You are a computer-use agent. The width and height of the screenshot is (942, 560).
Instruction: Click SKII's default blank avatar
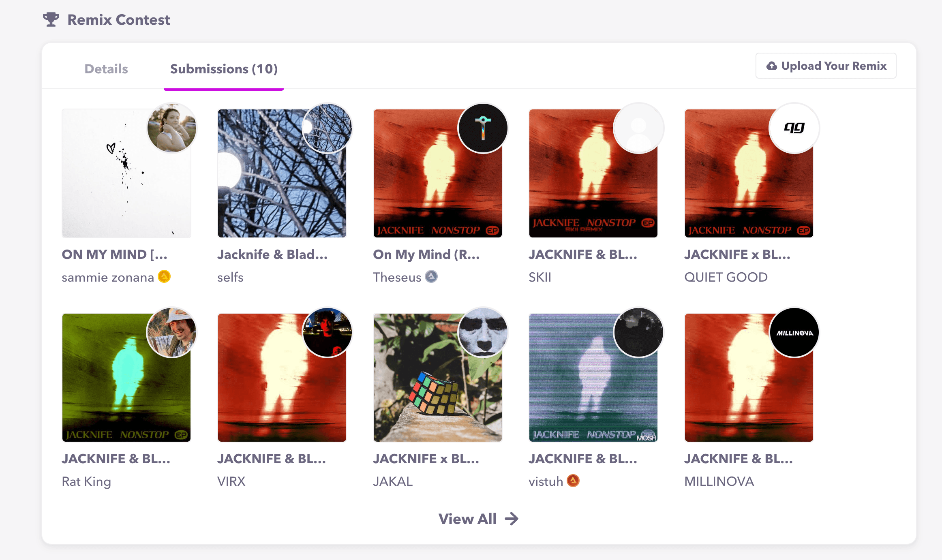coord(638,128)
